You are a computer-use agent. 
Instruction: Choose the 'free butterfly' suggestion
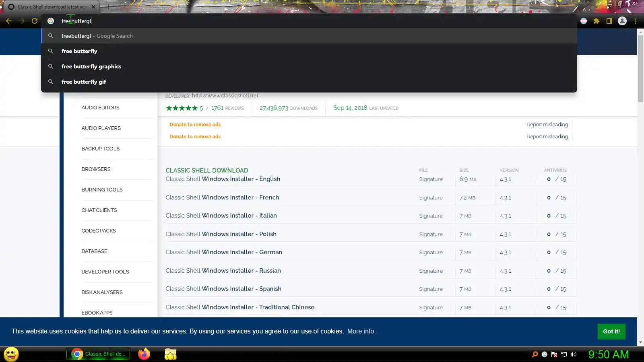(309, 51)
